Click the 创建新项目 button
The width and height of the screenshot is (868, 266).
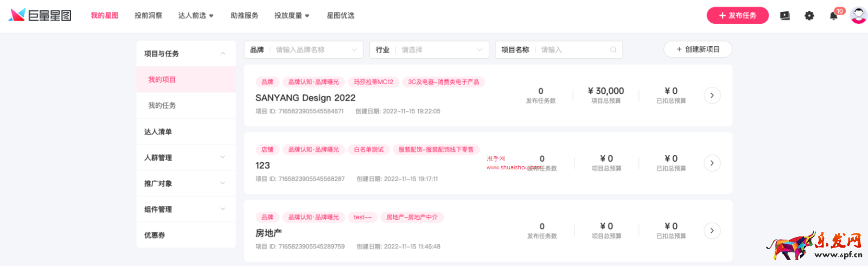coord(698,49)
